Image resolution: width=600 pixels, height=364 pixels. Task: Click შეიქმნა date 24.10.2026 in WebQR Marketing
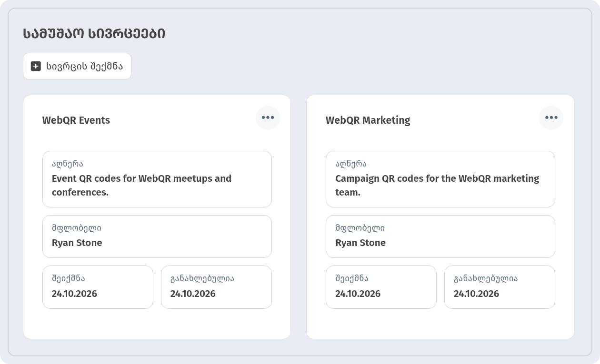(358, 294)
